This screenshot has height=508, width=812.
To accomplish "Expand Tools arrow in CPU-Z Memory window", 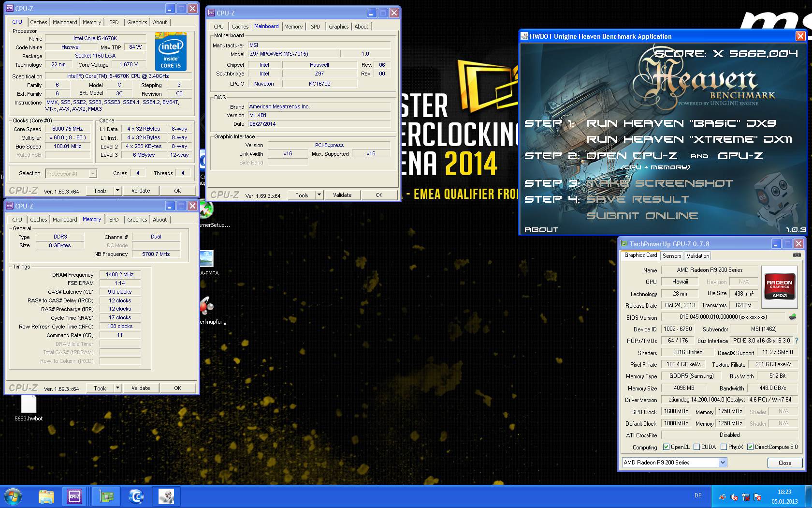I will tap(117, 388).
